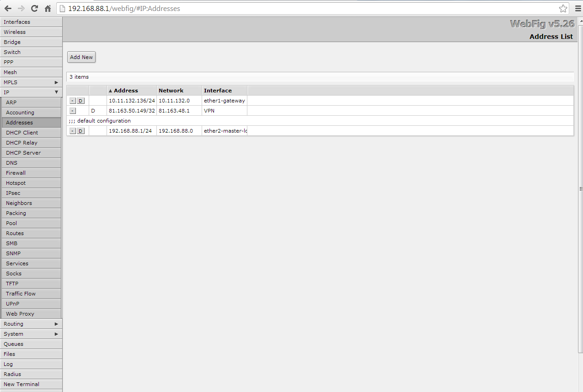The image size is (583, 392).
Task: Open the SMB page
Action: click(31, 243)
